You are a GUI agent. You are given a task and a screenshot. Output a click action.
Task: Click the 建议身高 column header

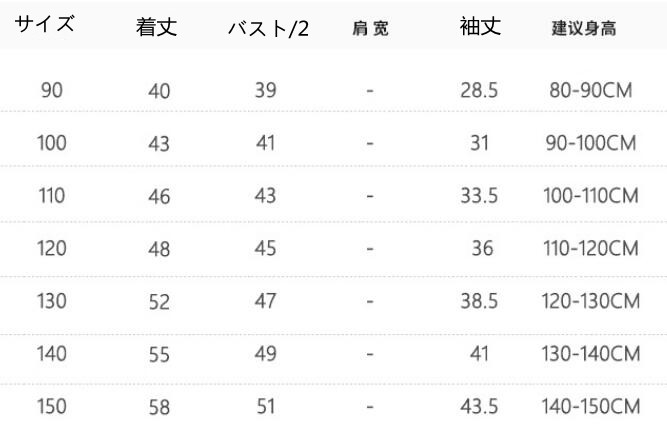click(x=583, y=28)
